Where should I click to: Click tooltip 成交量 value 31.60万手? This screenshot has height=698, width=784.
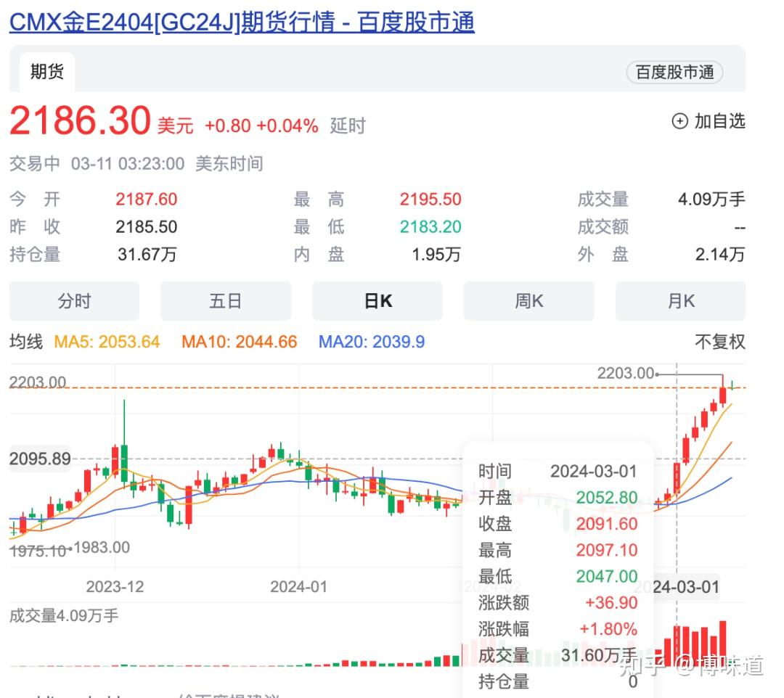coord(599,655)
